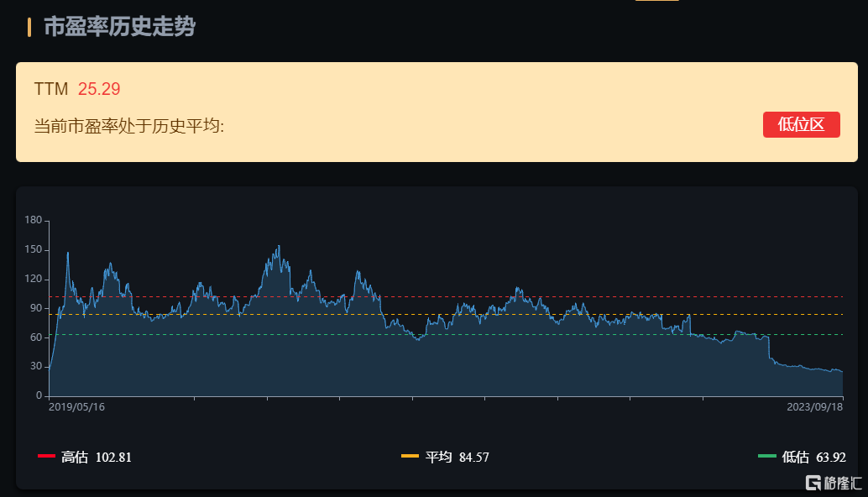Click the end date label 2023/09/18
Viewport: 868px width, 497px height.
coord(815,407)
